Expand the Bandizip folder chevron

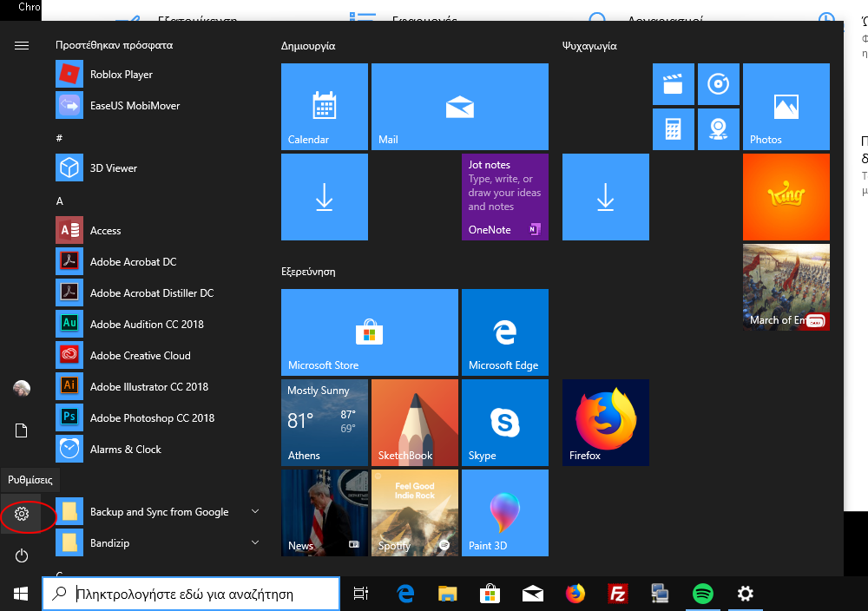[x=255, y=543]
